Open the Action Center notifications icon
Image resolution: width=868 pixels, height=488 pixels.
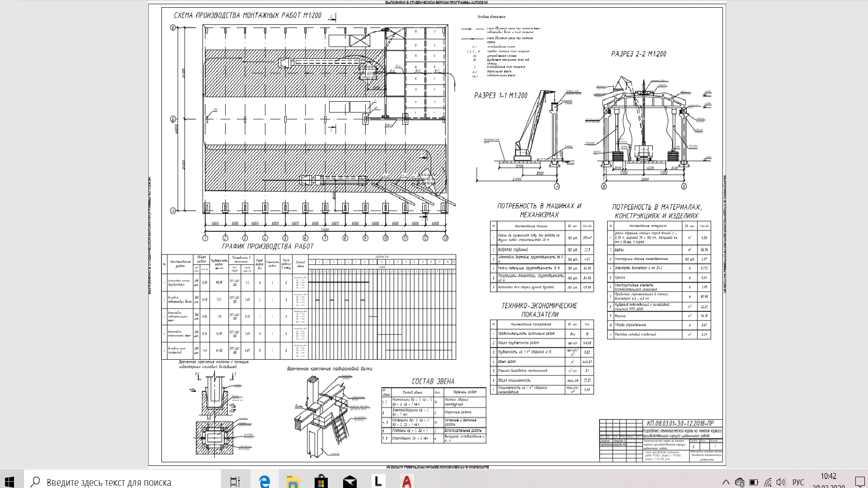[x=859, y=482]
